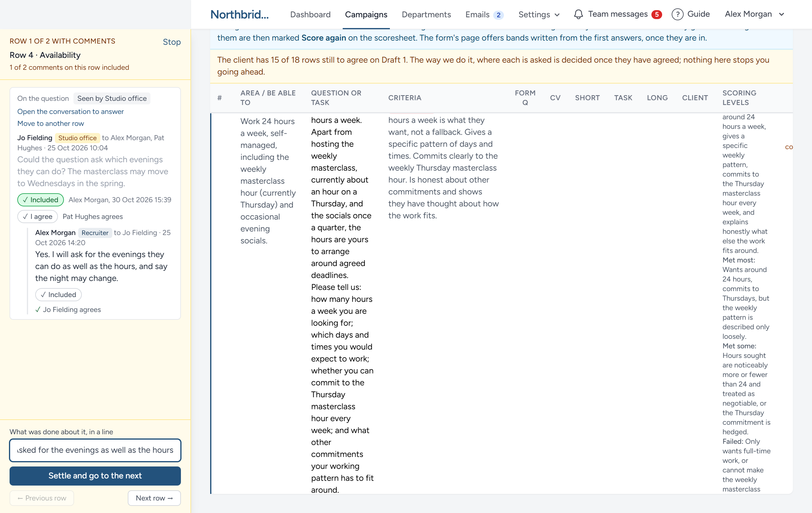Click the Question or Task column header
This screenshot has width=812, height=513.
click(x=336, y=98)
